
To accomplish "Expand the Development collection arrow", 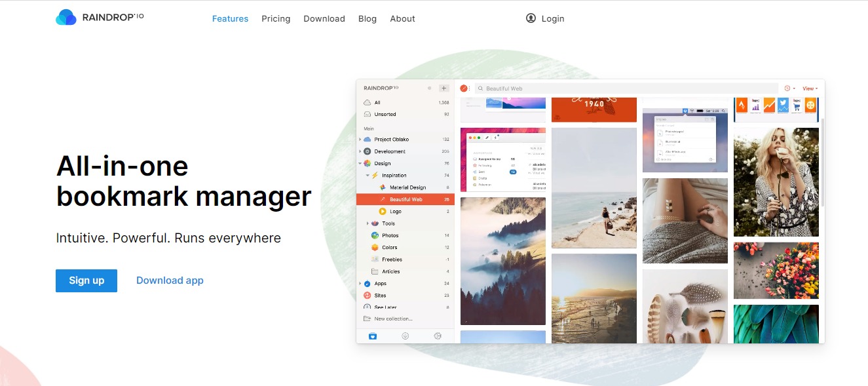I will 360,151.
